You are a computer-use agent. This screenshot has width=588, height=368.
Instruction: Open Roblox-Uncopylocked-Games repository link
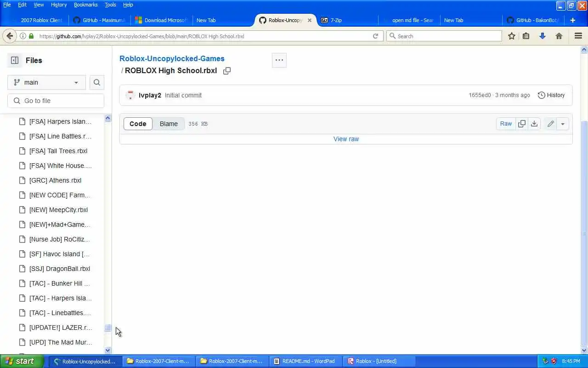click(172, 58)
